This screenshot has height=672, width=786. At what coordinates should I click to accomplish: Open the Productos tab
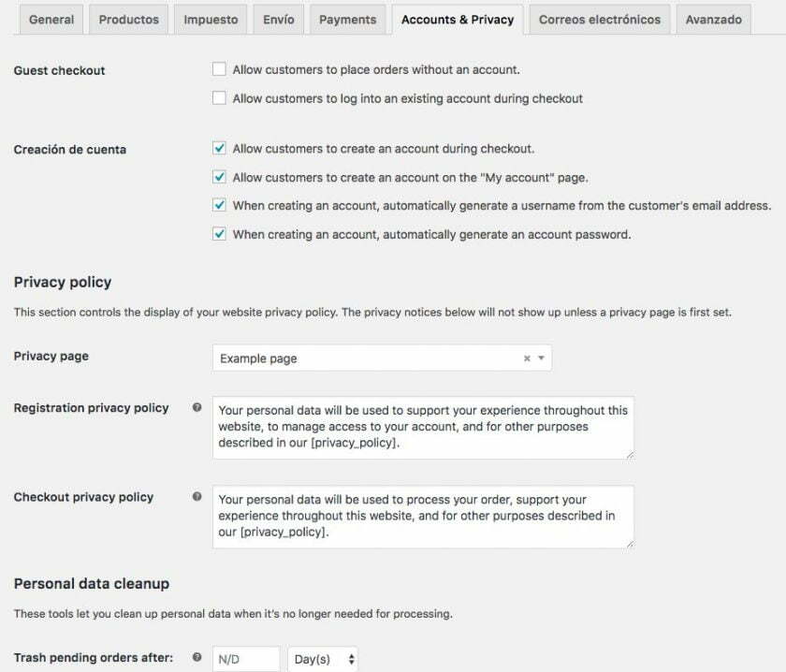coord(130,19)
